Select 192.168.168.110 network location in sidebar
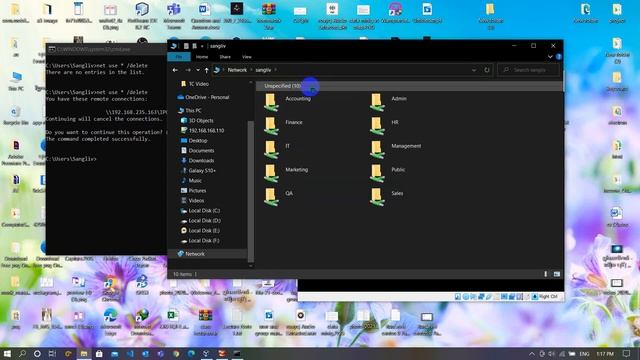Screen dimensions: 640x360 202,131
